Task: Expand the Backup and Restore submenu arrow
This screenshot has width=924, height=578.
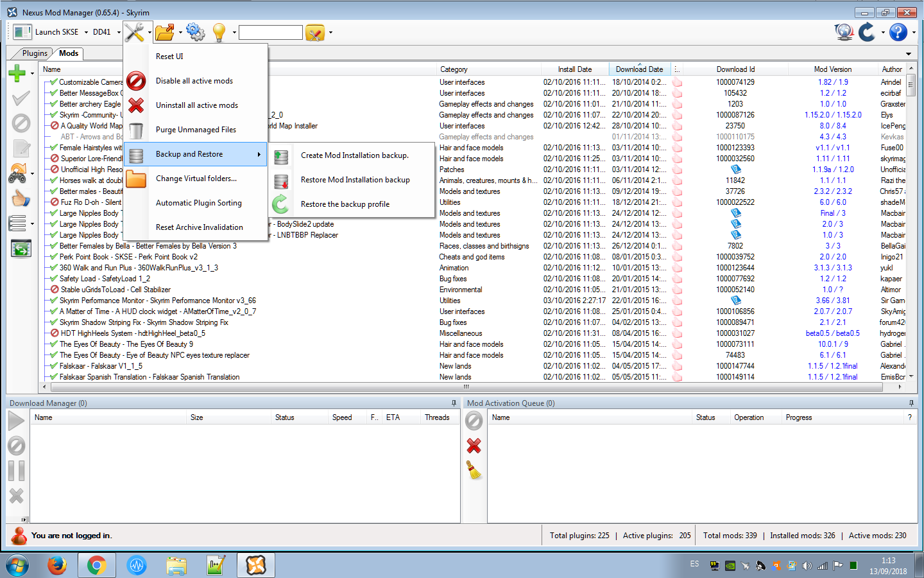Action: coord(259,154)
